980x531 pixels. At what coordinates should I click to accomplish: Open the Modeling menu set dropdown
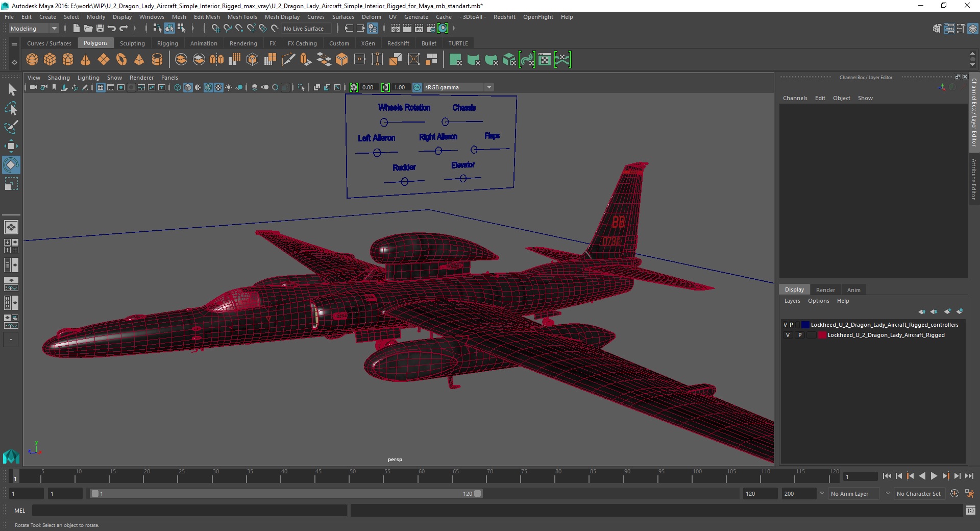(34, 29)
